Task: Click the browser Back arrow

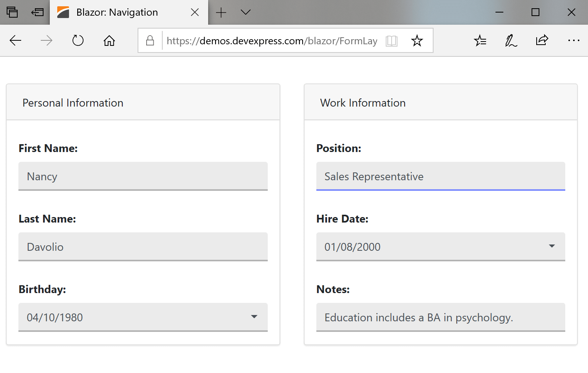Action: pos(15,40)
